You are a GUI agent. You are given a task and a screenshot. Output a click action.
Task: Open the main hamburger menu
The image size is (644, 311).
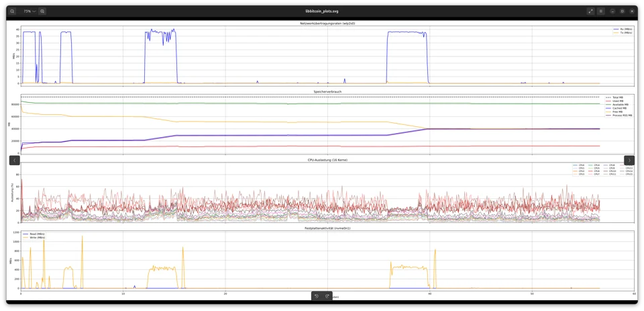pyautogui.click(x=601, y=11)
